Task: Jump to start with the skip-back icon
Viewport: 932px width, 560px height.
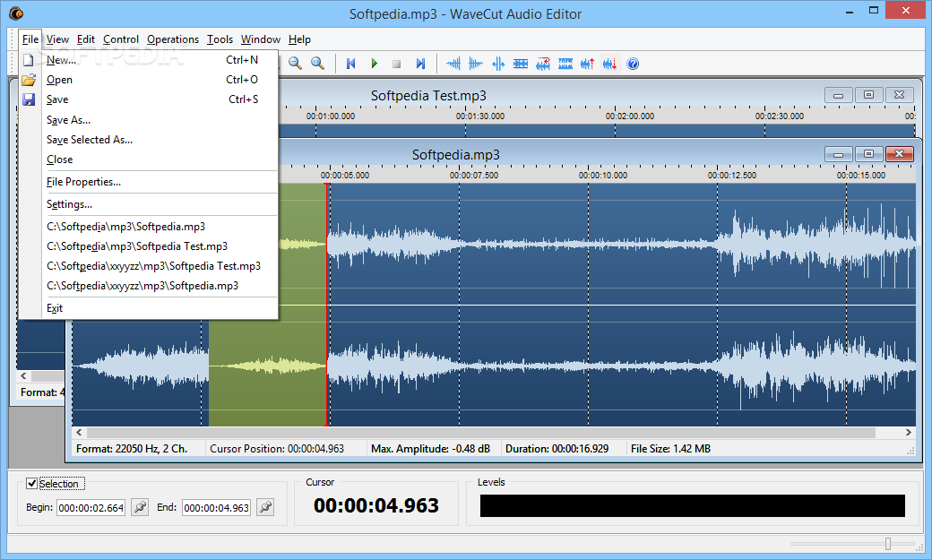Action: (x=350, y=64)
